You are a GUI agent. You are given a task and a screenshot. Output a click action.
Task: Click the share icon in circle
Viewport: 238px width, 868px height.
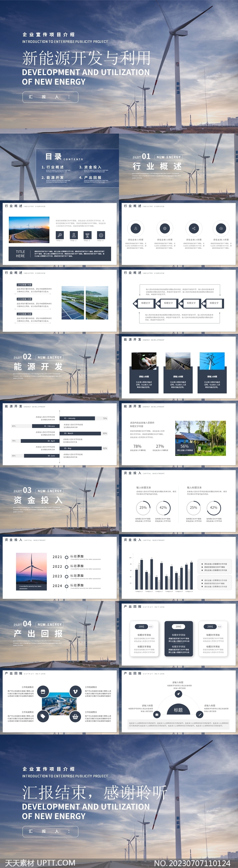click(193, 228)
